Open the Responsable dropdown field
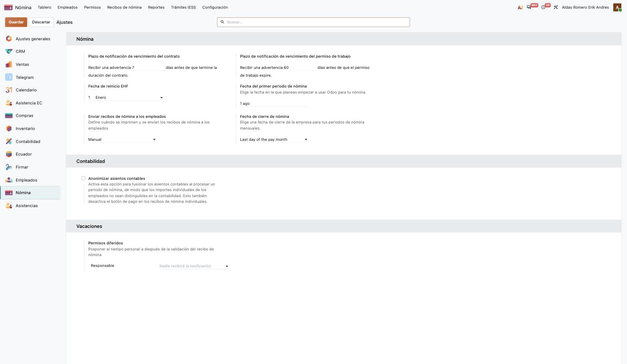 pos(194,266)
